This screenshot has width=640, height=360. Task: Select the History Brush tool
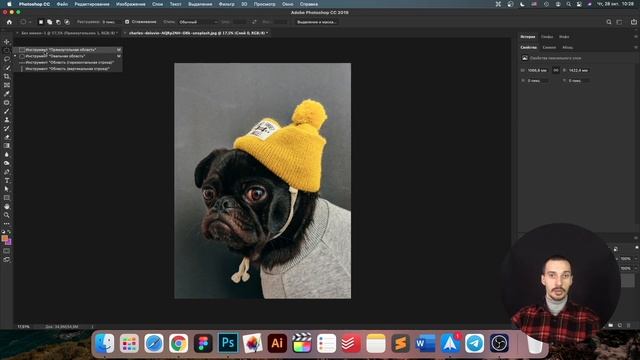tap(7, 128)
